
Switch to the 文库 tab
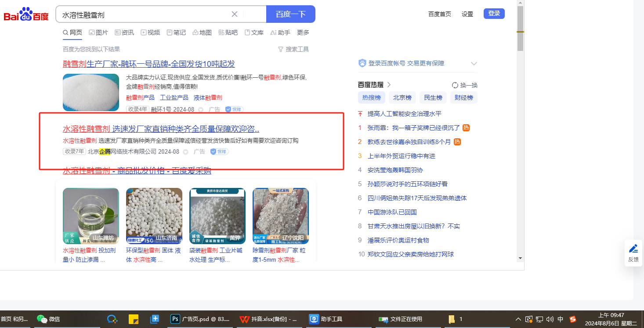[x=254, y=32]
